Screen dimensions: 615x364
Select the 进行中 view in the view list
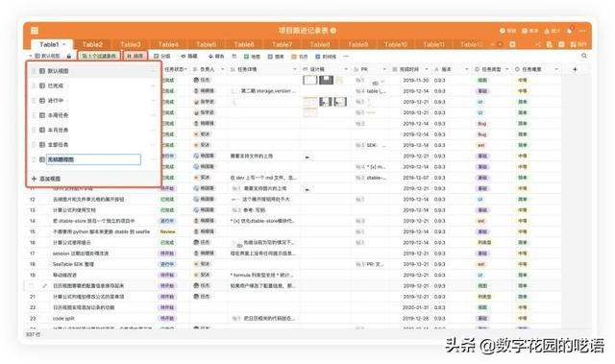click(94, 101)
